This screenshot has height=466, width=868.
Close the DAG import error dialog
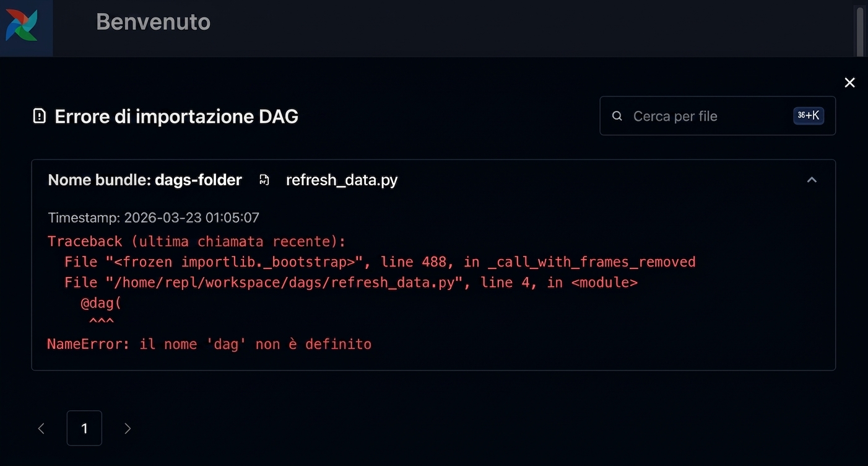849,82
